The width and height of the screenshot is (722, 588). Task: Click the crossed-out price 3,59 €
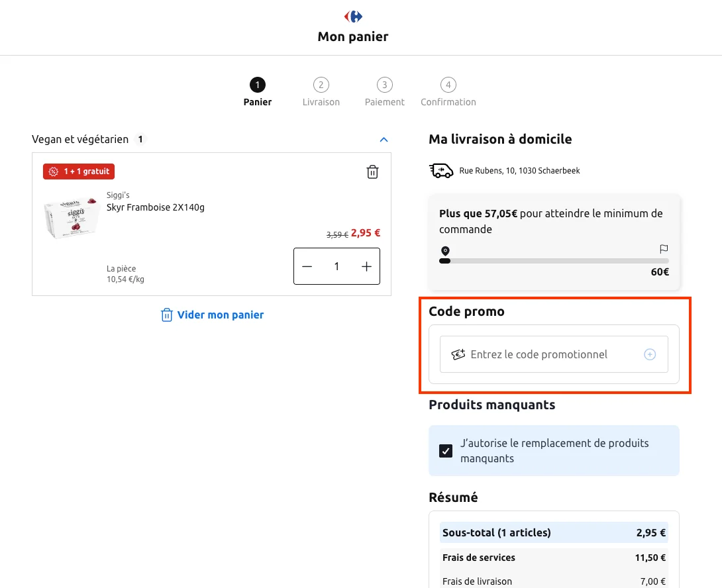coord(337,235)
